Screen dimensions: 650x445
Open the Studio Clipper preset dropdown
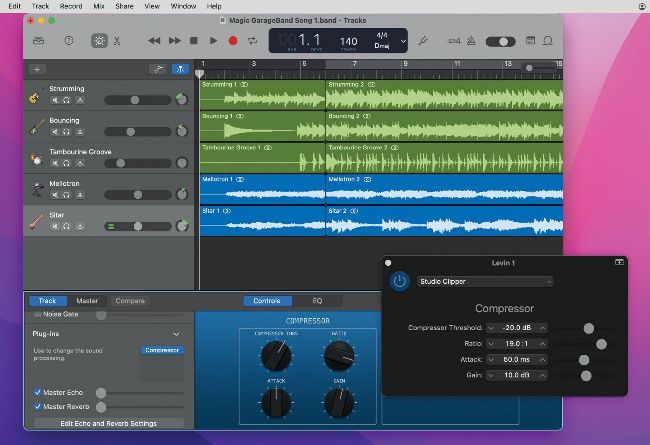(484, 281)
